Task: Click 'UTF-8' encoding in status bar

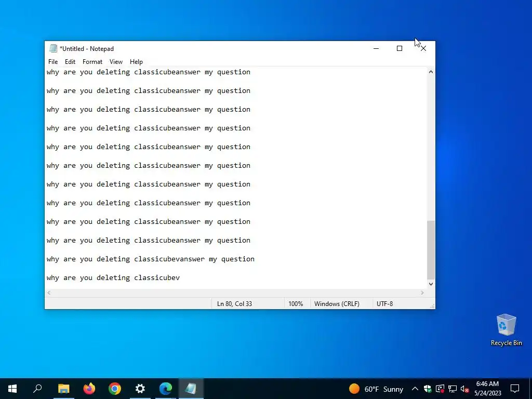Action: coord(385,303)
